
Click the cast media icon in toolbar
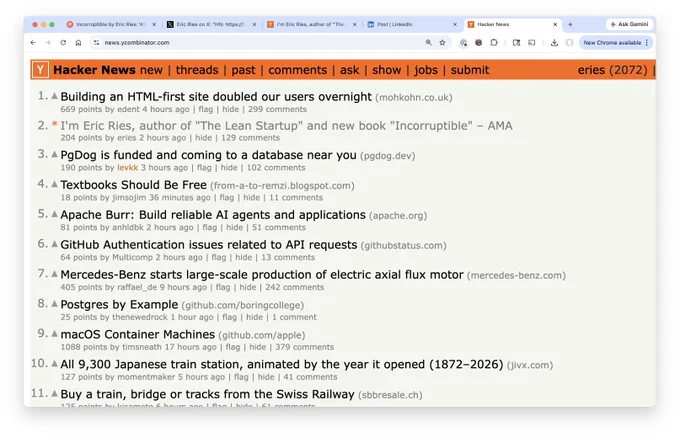532,42
